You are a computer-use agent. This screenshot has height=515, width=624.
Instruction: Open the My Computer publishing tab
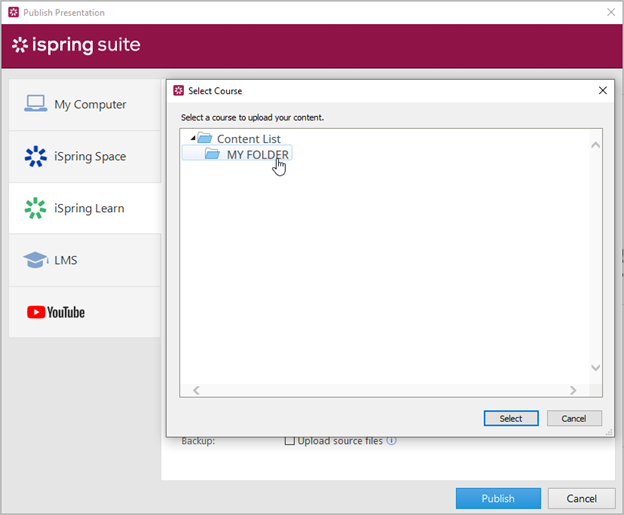click(x=85, y=104)
